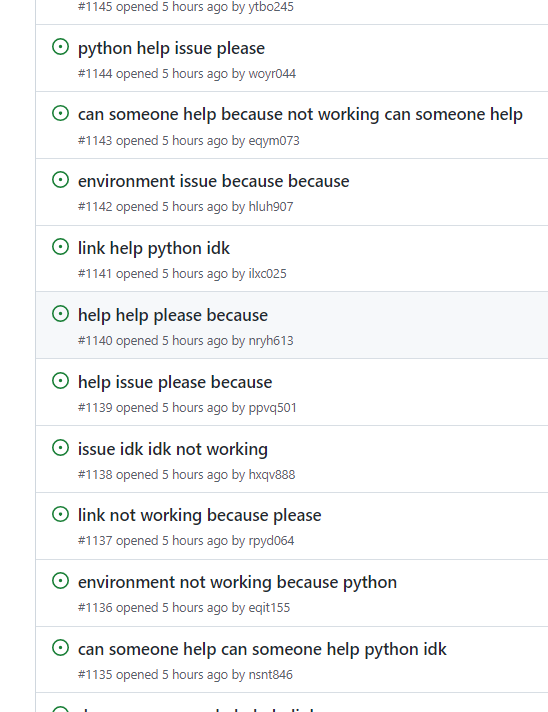Click author ytbo245 on issue #1145
This screenshot has height=712, width=548.
pos(271,7)
